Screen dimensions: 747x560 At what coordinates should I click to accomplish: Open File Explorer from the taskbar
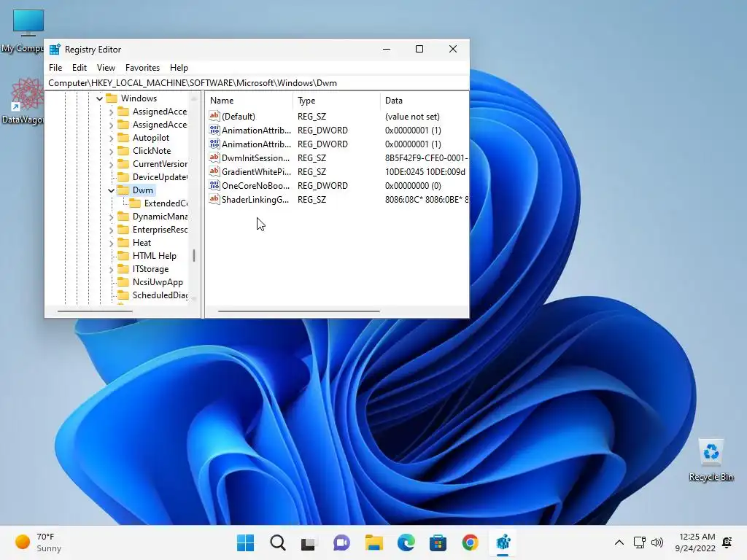tap(374, 542)
